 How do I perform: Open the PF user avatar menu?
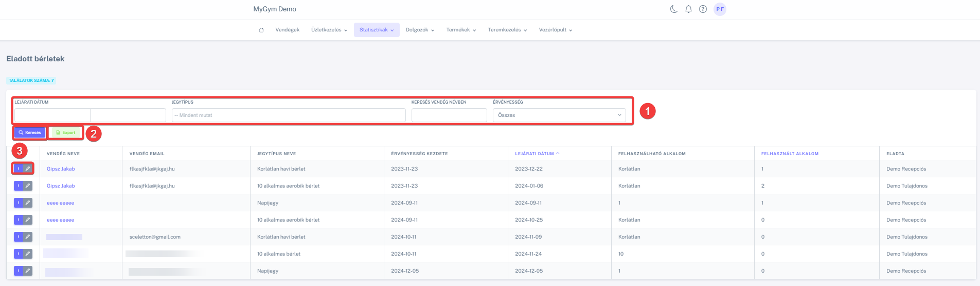[720, 9]
